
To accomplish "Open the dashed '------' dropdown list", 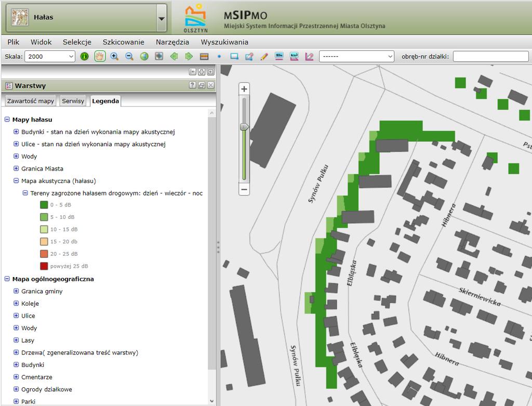I will click(x=356, y=56).
